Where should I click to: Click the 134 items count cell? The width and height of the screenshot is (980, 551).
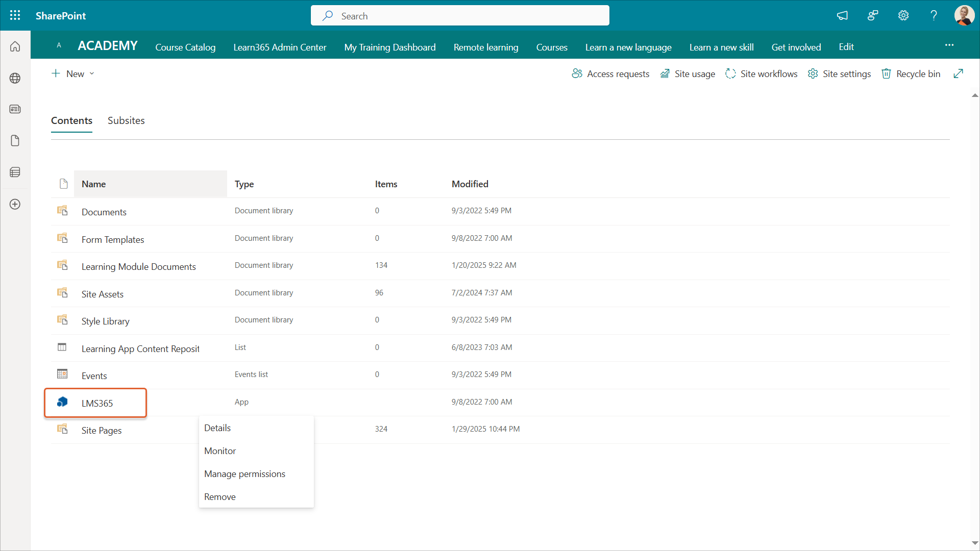pos(381,265)
